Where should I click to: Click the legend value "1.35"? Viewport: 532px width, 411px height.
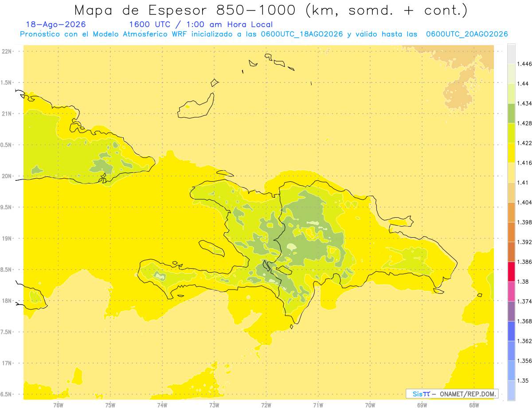[523, 380]
